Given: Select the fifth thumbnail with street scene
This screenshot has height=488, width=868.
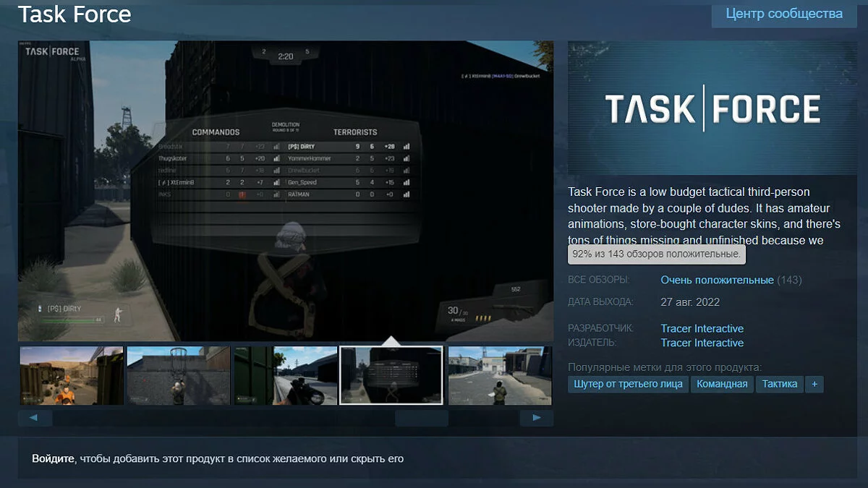Looking at the screenshot, I should pyautogui.click(x=500, y=375).
